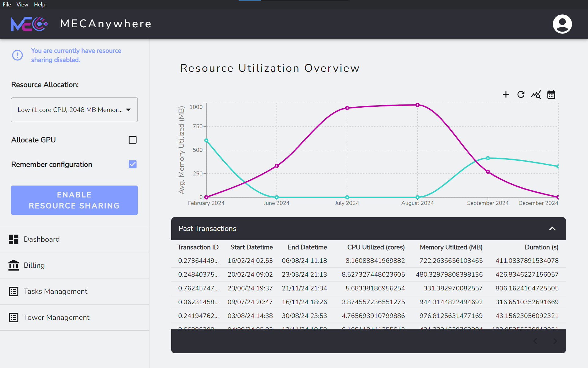Viewport: 588px width, 368px height.
Task: Navigate to Dashboard
Action: 74,239
